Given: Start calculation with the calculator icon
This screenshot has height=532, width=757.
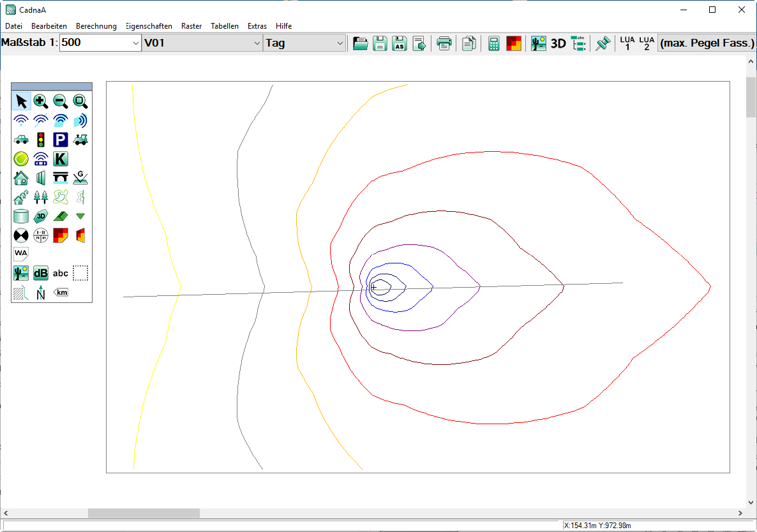Looking at the screenshot, I should pos(493,43).
